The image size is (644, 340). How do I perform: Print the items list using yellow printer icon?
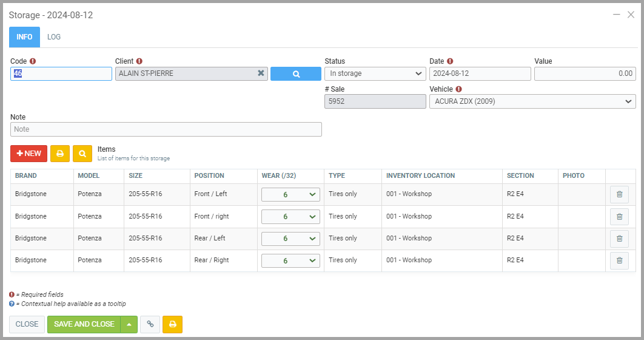(x=60, y=154)
